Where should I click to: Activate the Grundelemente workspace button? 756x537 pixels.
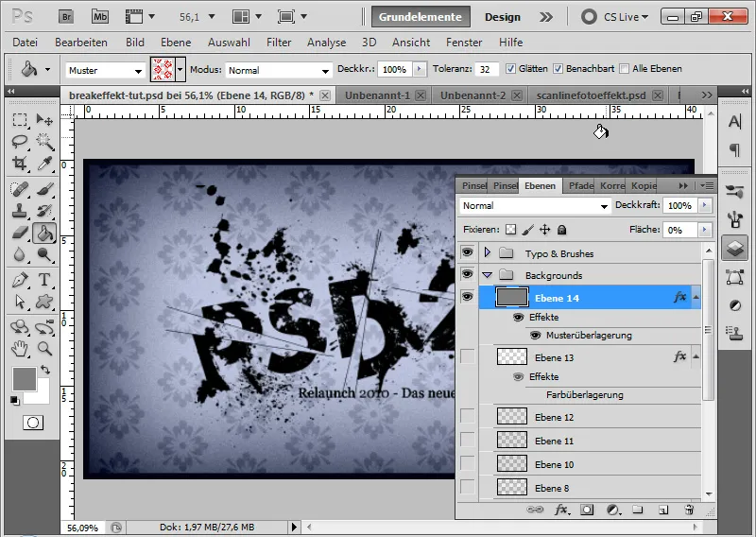tap(421, 17)
